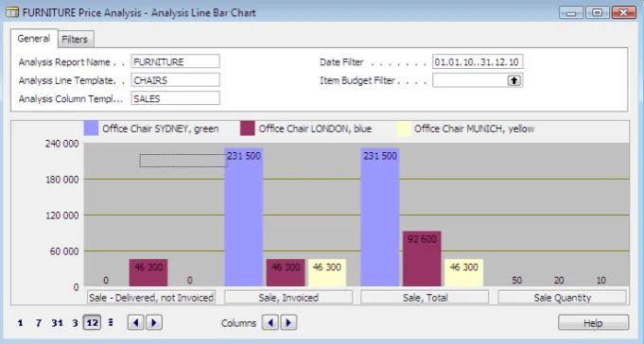Click the 50 value under Sale Quantity
The image size is (644, 344).
[x=516, y=281]
